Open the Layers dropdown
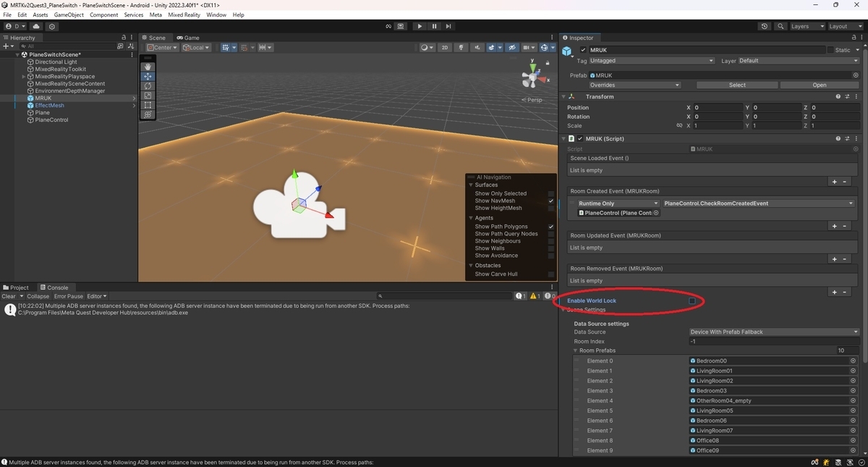868x467 pixels. [x=807, y=26]
